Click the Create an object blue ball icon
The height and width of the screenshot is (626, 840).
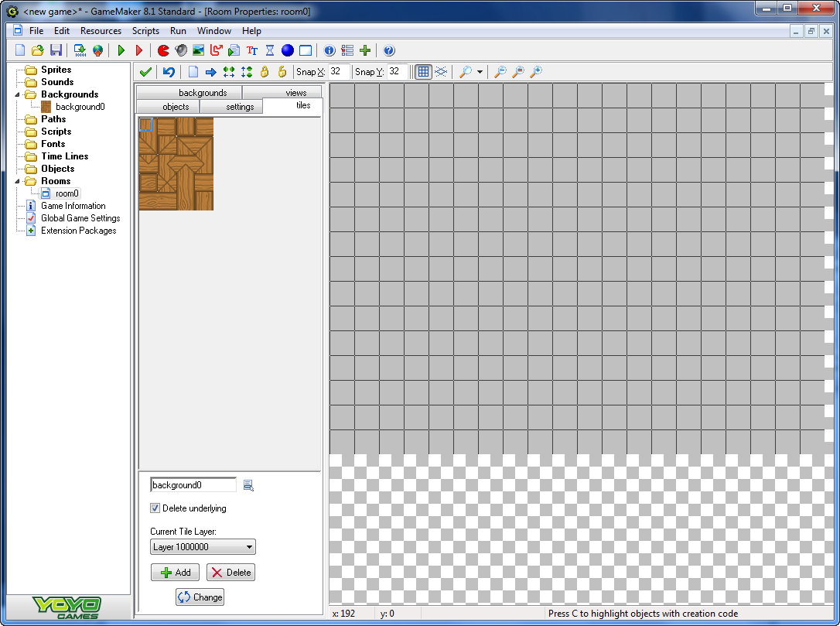(288, 50)
